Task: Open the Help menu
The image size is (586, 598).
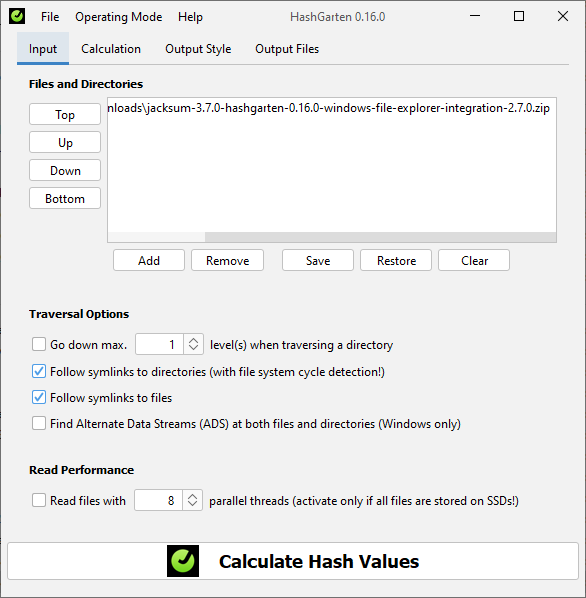Action: [x=190, y=17]
